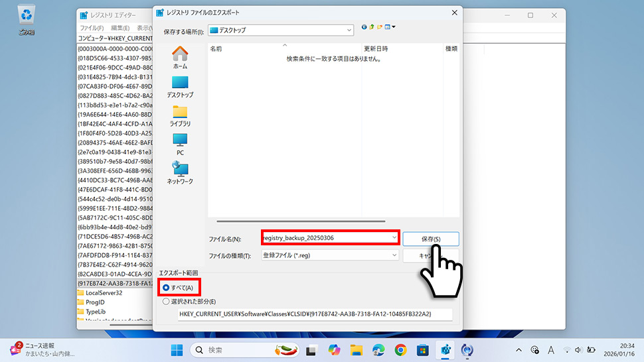This screenshot has height=362, width=644.
Task: Open the Windows Start menu
Action: tap(177, 350)
